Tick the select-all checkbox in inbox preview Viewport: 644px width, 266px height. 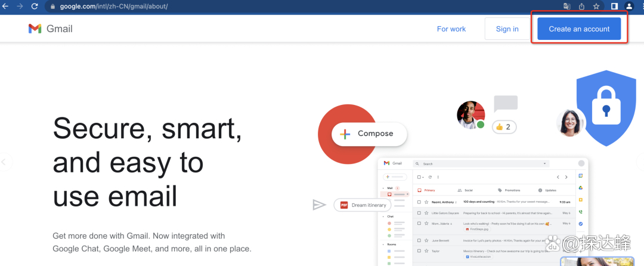(x=419, y=177)
